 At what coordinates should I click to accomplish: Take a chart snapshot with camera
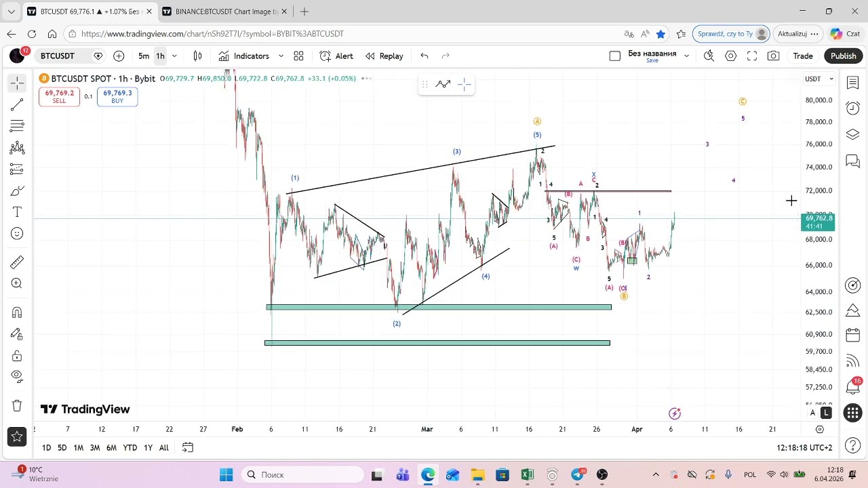pos(773,56)
